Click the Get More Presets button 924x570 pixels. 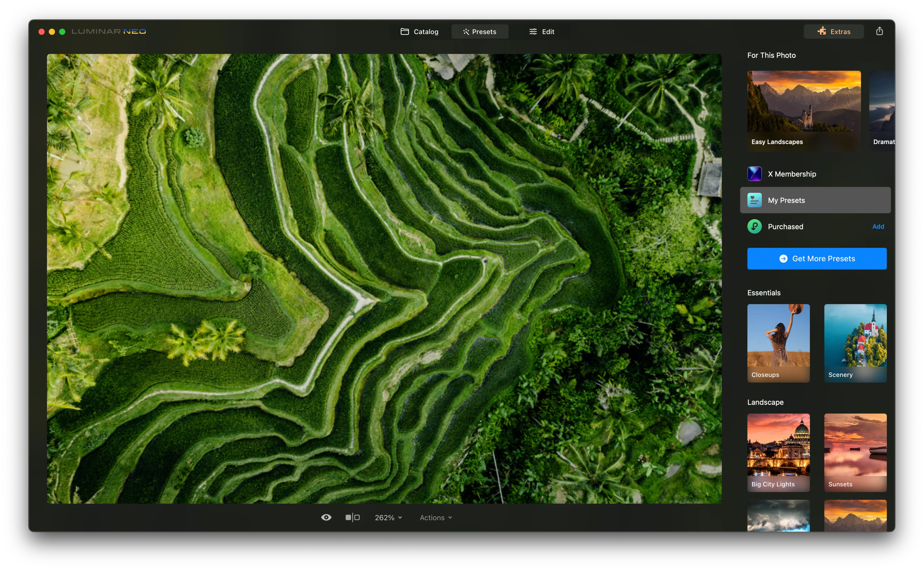point(817,259)
